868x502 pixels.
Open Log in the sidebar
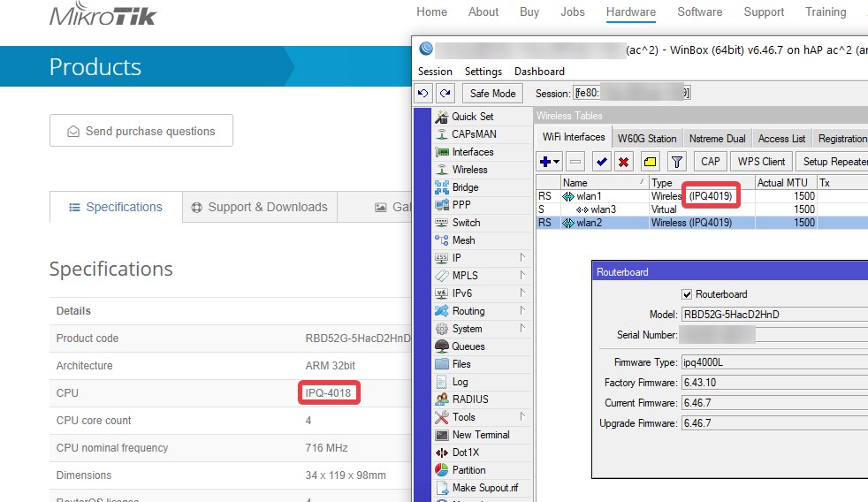(460, 382)
